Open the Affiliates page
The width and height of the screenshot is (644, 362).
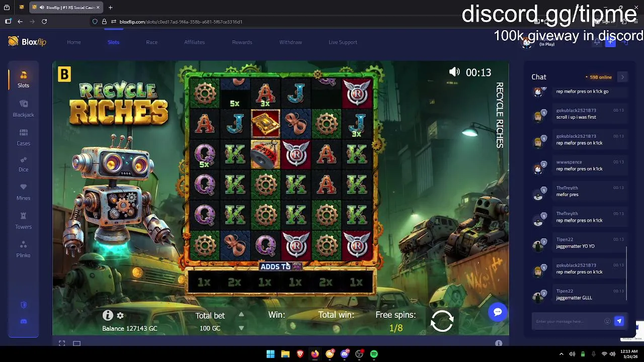click(194, 42)
